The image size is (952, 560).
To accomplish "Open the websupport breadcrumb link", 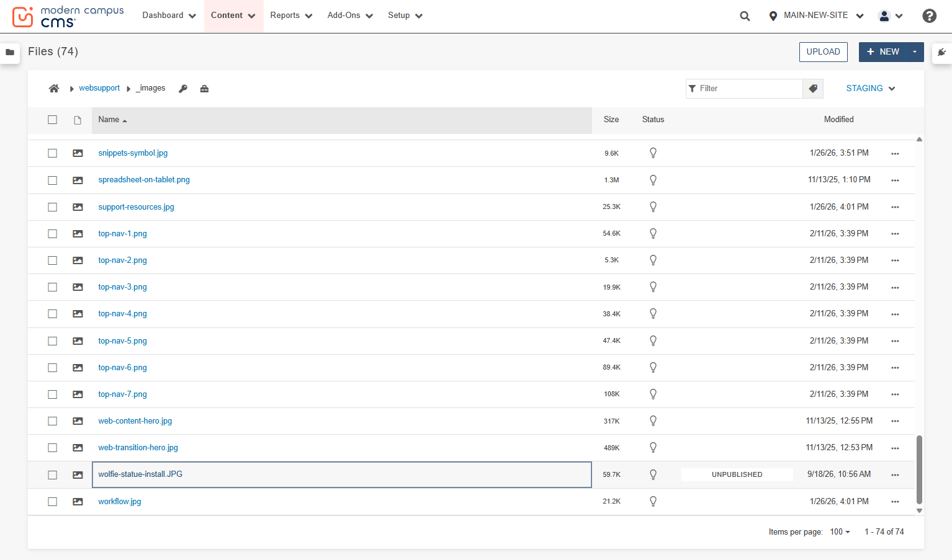I will pos(99,88).
